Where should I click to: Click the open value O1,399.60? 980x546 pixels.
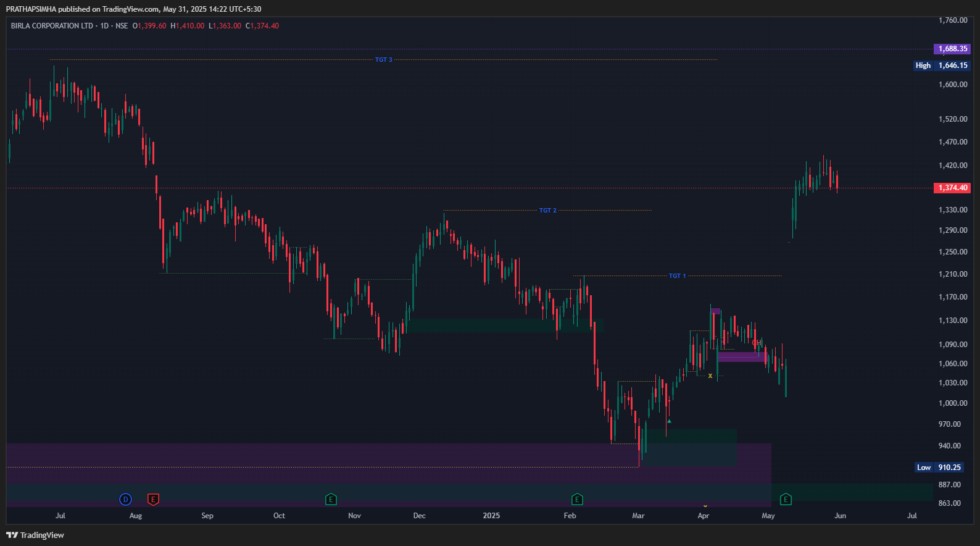[149, 26]
